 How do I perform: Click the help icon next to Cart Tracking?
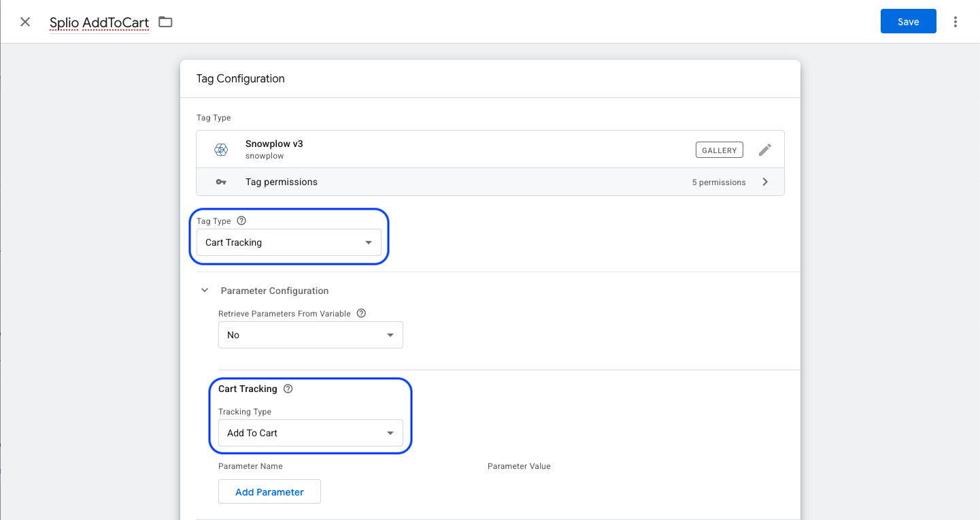[288, 389]
